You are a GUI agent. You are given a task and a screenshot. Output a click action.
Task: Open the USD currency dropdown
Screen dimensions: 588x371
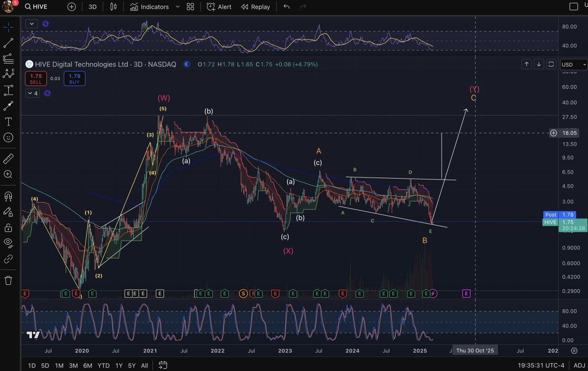click(571, 64)
